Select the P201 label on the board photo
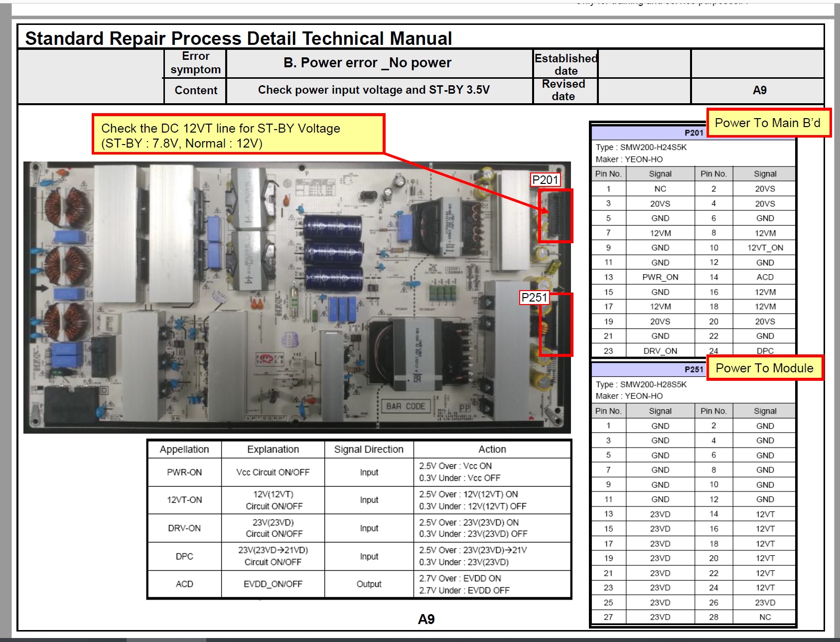Screen dimensions: 840x642 click(x=545, y=180)
